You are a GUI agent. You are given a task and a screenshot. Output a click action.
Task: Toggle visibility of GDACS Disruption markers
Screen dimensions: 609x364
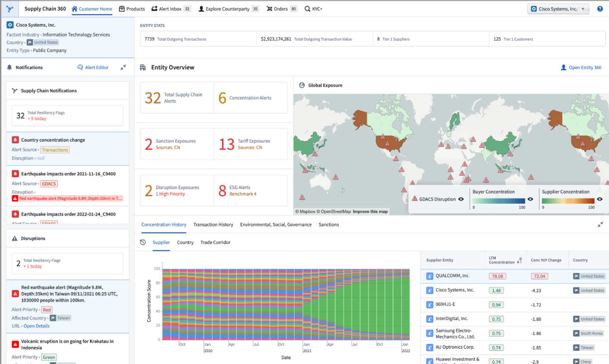coord(461,199)
